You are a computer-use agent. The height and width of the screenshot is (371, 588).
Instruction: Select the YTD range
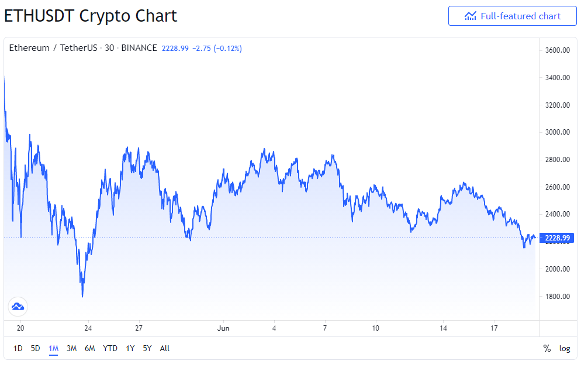tap(110, 348)
